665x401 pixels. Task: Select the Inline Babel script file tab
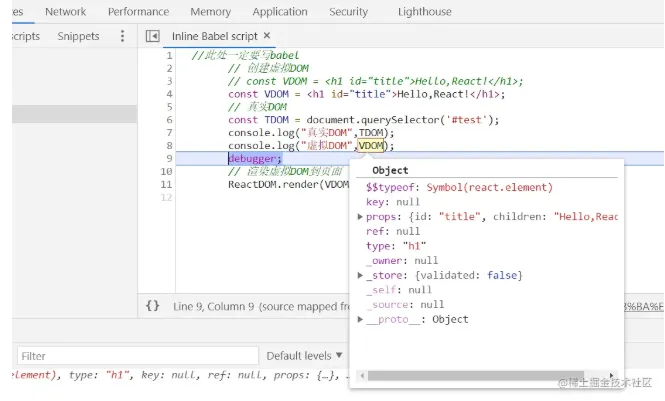(x=215, y=36)
